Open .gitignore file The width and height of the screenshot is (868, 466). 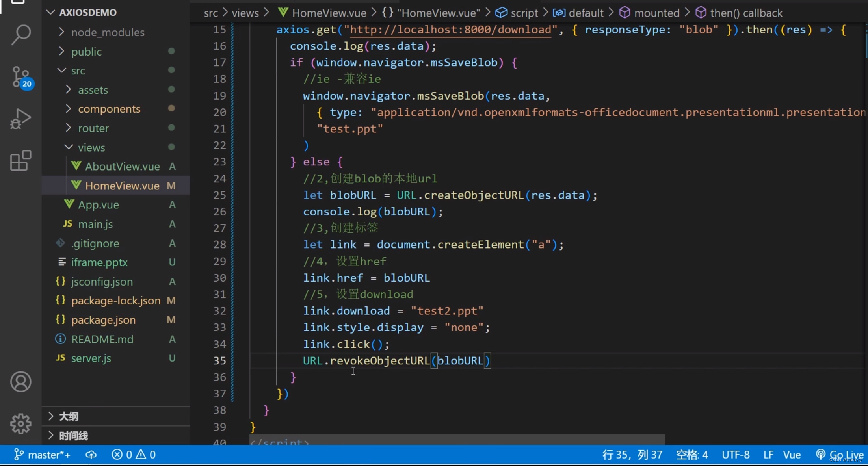click(116, 243)
